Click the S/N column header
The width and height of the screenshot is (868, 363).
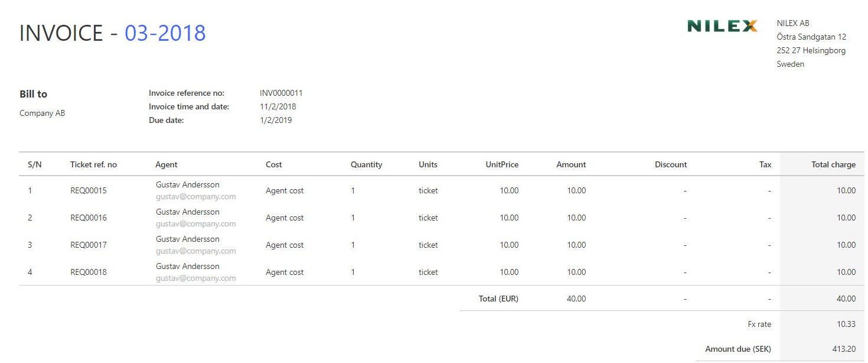pos(35,164)
